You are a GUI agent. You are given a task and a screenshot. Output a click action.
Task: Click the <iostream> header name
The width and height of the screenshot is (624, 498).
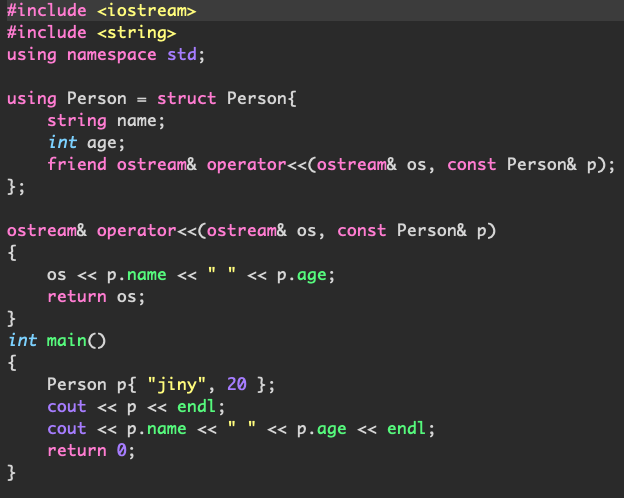[146, 10]
